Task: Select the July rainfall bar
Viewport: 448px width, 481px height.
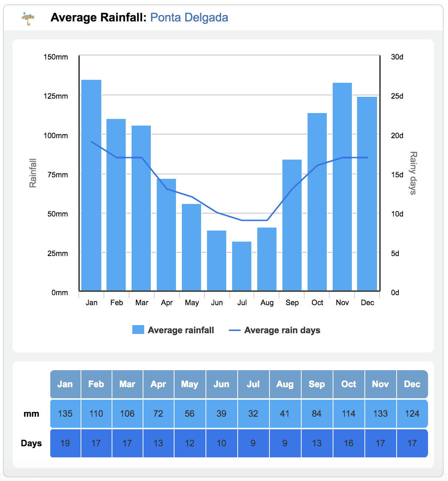Action: pos(242,266)
